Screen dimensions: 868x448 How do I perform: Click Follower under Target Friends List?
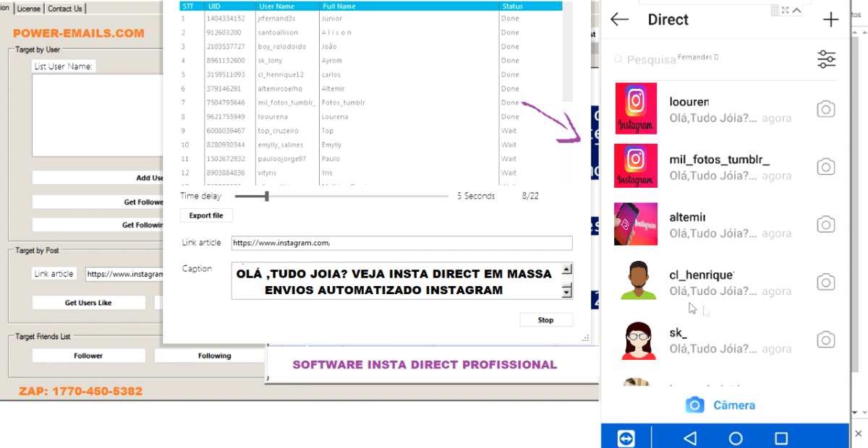(x=88, y=356)
